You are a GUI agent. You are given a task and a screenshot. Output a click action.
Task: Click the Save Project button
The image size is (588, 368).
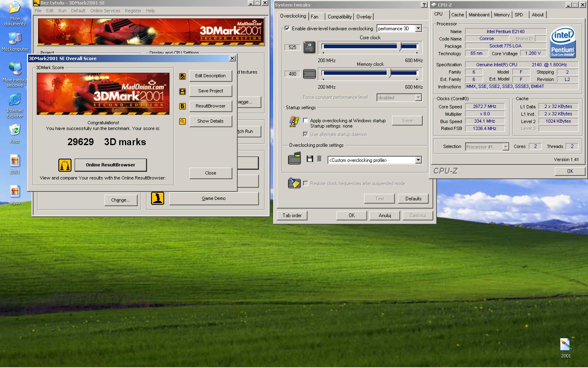[x=211, y=91]
